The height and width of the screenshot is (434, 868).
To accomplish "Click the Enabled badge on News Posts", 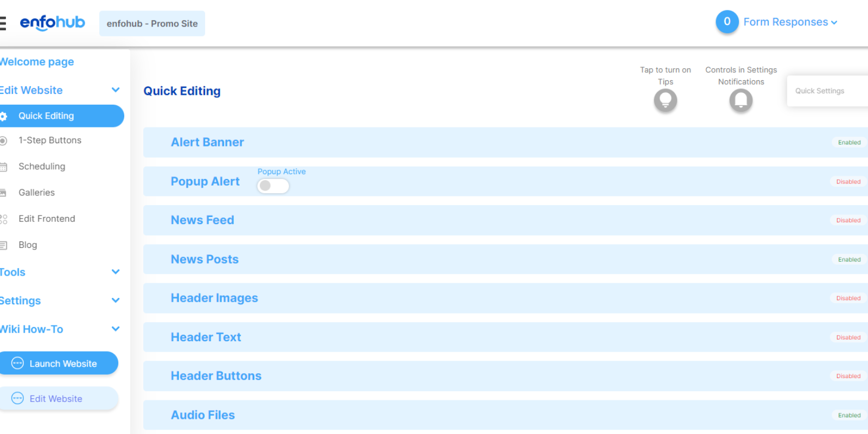I will click(x=849, y=260).
